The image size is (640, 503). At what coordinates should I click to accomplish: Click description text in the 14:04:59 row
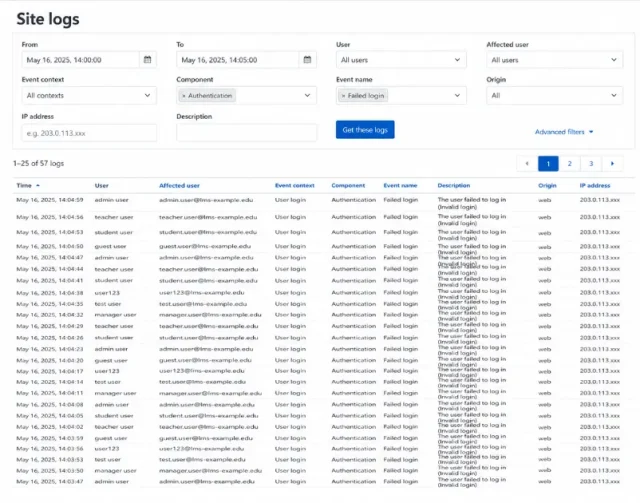click(471, 203)
